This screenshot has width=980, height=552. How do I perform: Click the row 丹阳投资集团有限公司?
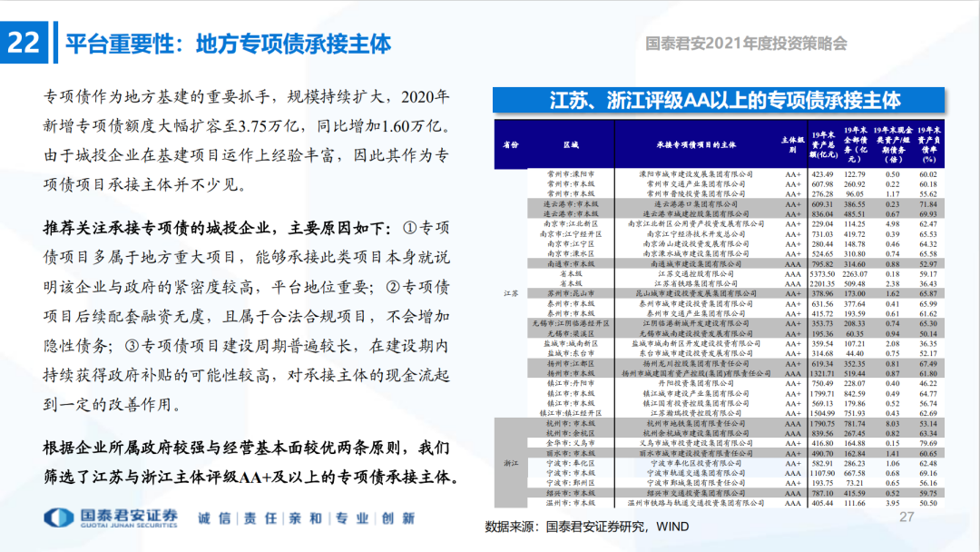point(736,383)
